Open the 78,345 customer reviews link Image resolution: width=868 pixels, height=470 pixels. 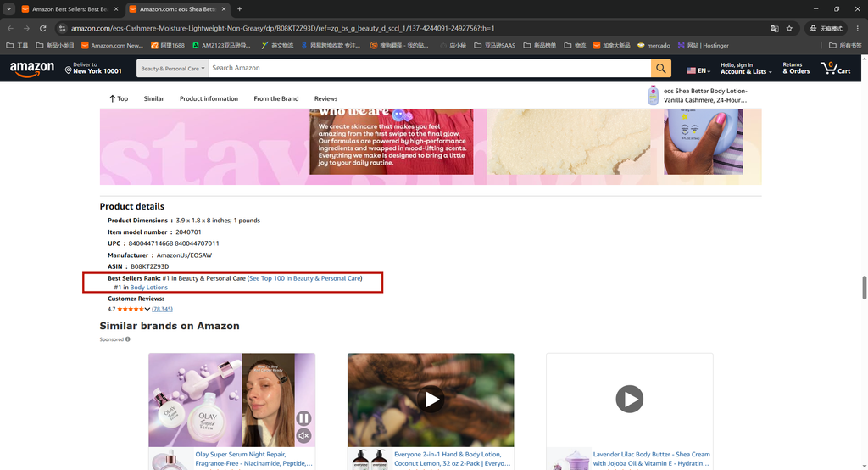point(162,310)
